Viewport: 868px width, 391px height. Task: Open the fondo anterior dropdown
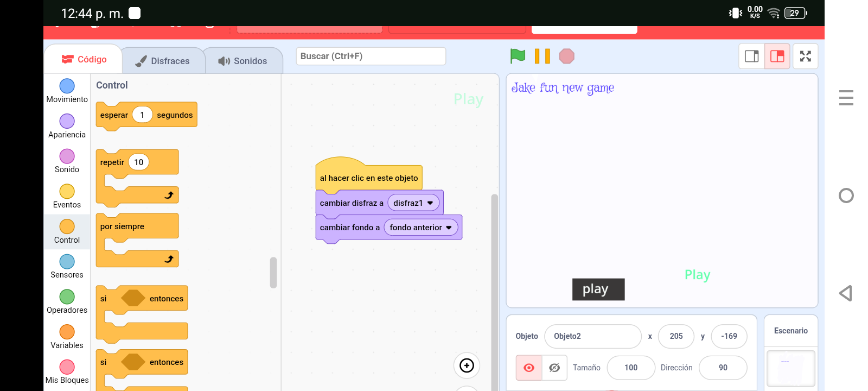(x=421, y=228)
